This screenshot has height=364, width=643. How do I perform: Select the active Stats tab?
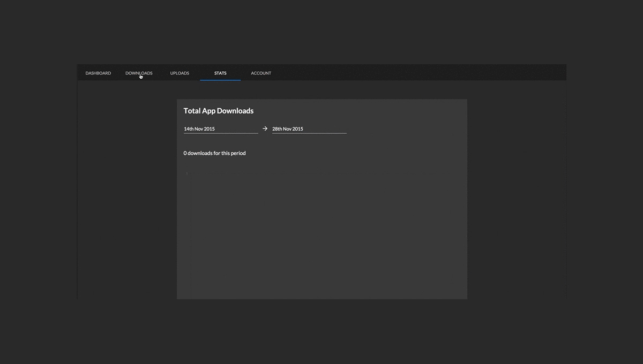click(220, 73)
